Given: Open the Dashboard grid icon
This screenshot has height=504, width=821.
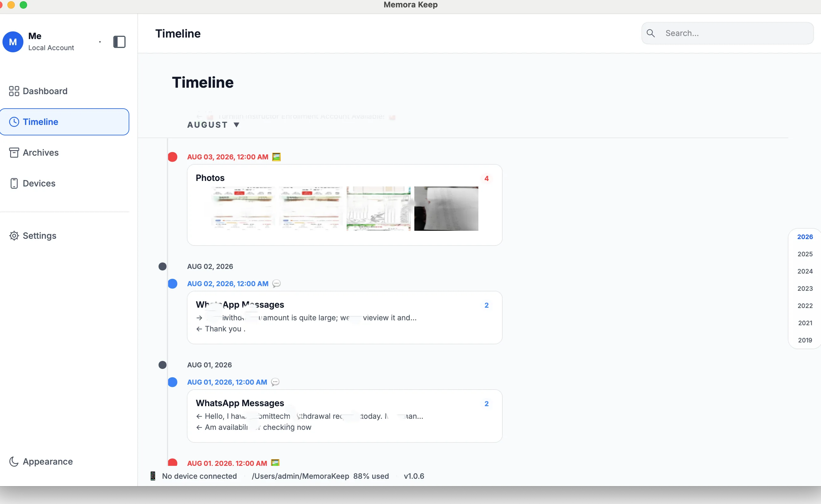Looking at the screenshot, I should point(14,91).
